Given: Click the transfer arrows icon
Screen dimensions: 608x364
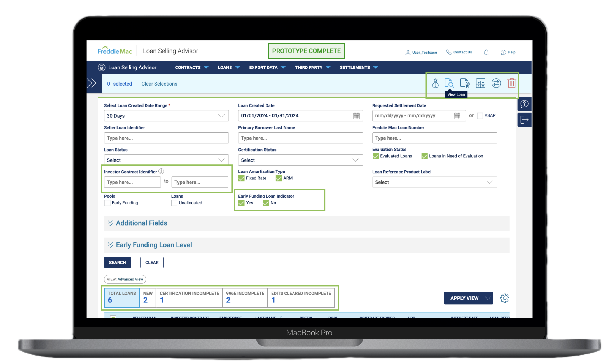Looking at the screenshot, I should click(x=496, y=83).
